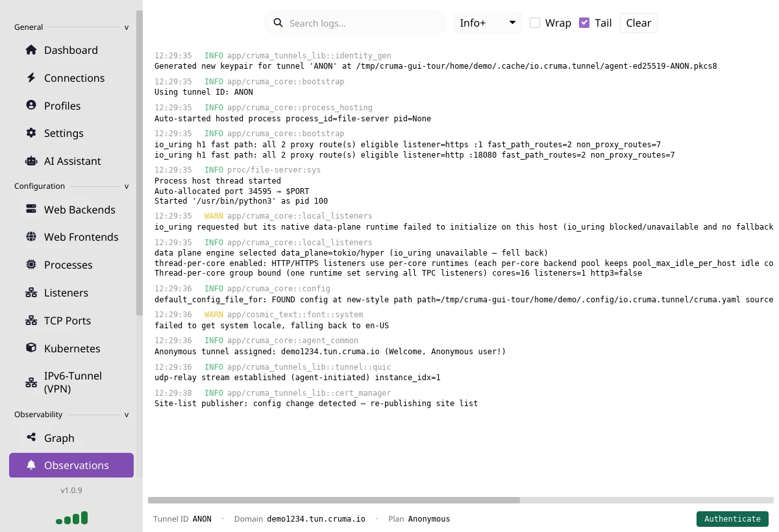Disable the Tail checkbox
779x532 pixels.
click(x=584, y=23)
